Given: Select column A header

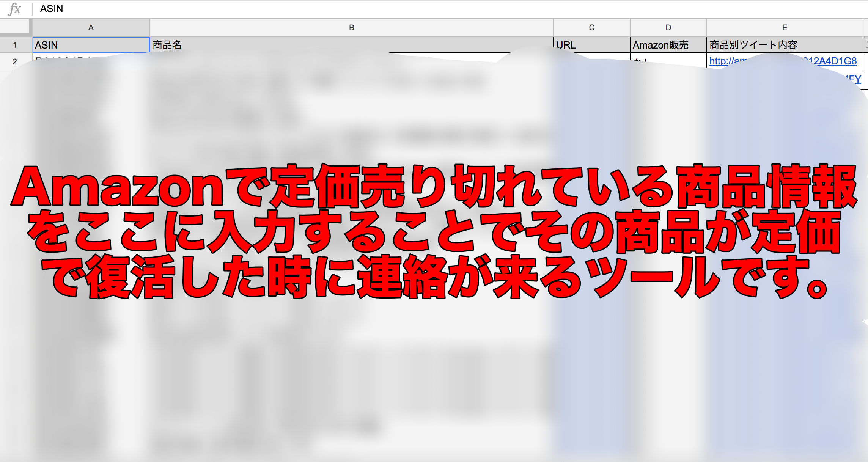Looking at the screenshot, I should point(91,28).
